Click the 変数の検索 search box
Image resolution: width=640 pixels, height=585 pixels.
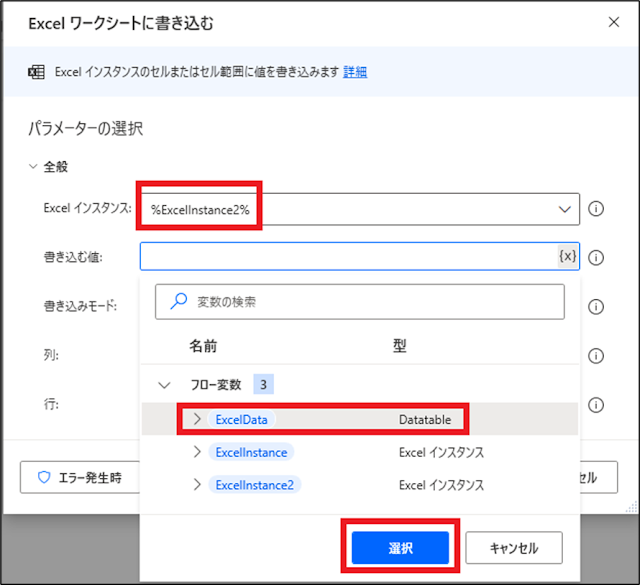[x=360, y=302]
